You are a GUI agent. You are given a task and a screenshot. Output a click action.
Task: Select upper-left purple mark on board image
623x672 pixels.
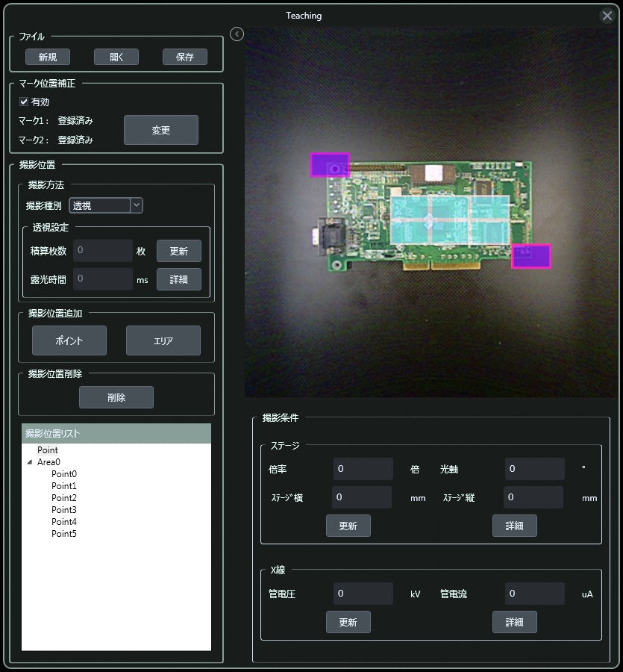(x=330, y=165)
